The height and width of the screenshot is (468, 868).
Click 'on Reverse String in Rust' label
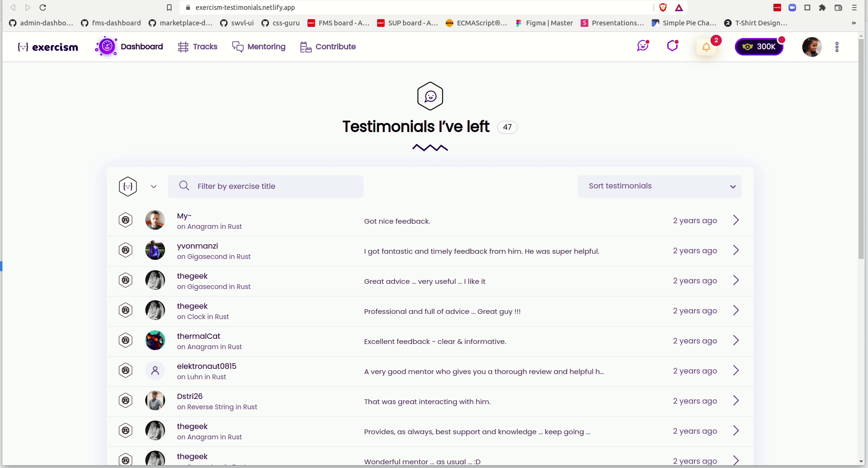point(217,407)
